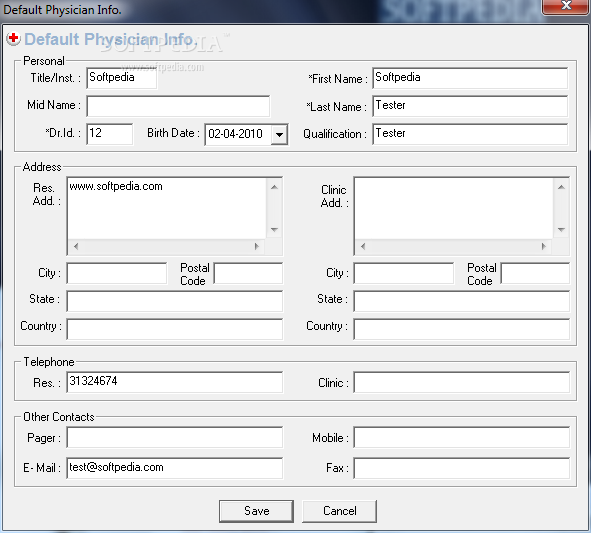Screen dimensions: 591x533
Task: Click Res. Add. scroll left arrow
Action: (76, 247)
